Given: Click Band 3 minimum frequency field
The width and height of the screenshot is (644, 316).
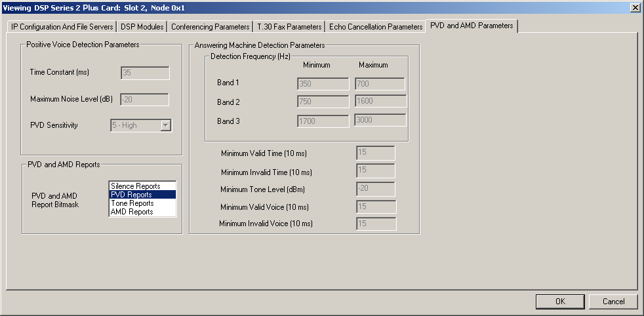Looking at the screenshot, I should tap(323, 121).
